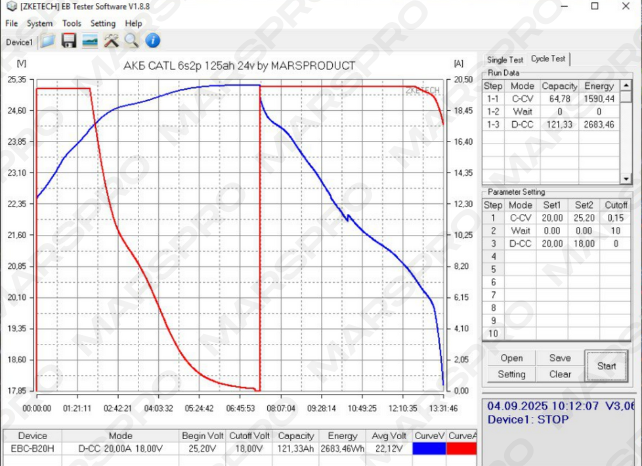Select step 1 Mode cell C-CV

point(520,218)
